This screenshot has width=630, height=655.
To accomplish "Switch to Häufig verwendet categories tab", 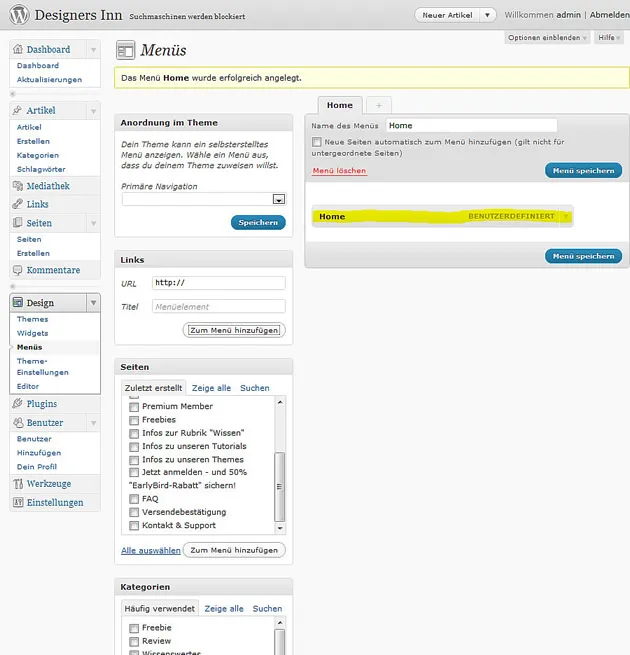I will click(x=160, y=609).
